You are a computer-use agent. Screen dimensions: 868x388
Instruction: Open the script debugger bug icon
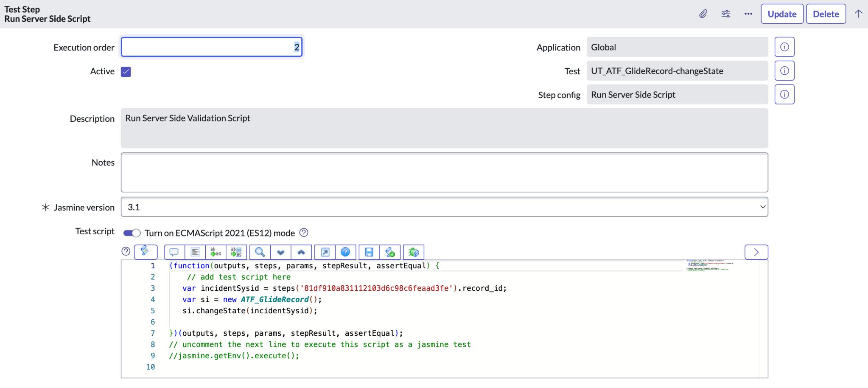tap(413, 252)
